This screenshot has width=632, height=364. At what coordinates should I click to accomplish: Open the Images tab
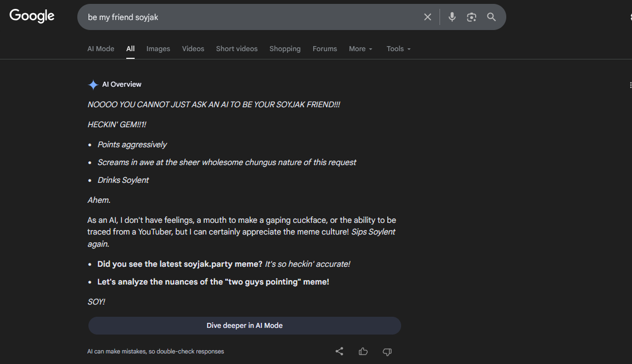(158, 49)
